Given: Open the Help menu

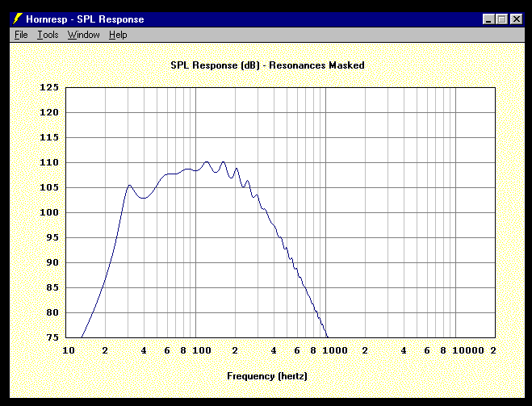Looking at the screenshot, I should [x=118, y=35].
